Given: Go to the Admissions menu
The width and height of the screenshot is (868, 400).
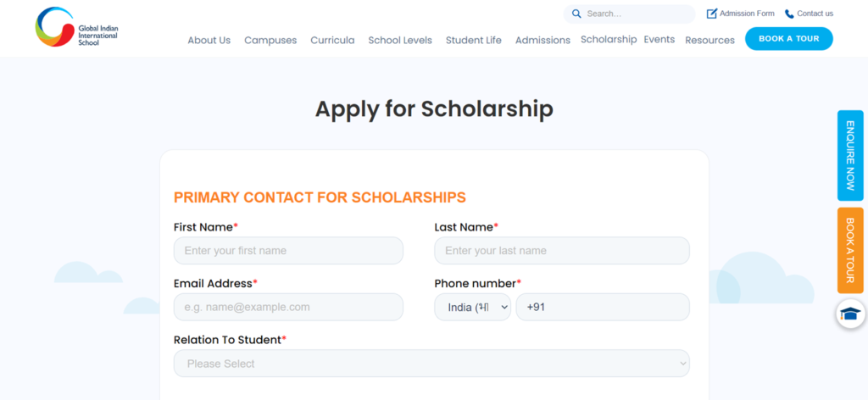Looking at the screenshot, I should pos(542,41).
